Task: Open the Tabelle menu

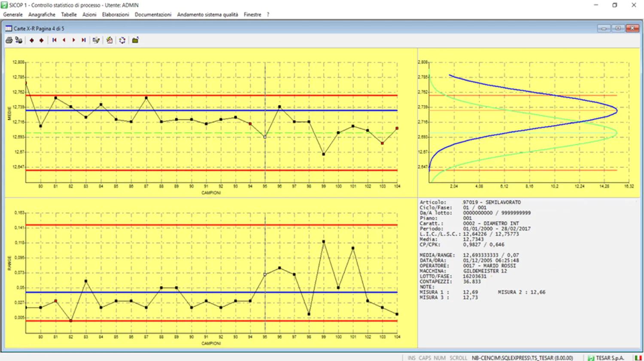Action: pyautogui.click(x=69, y=15)
